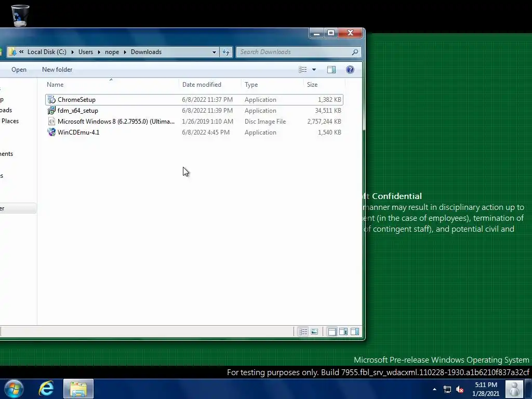532x399 pixels.
Task: Click Disc Image File type cell
Action: (x=265, y=121)
